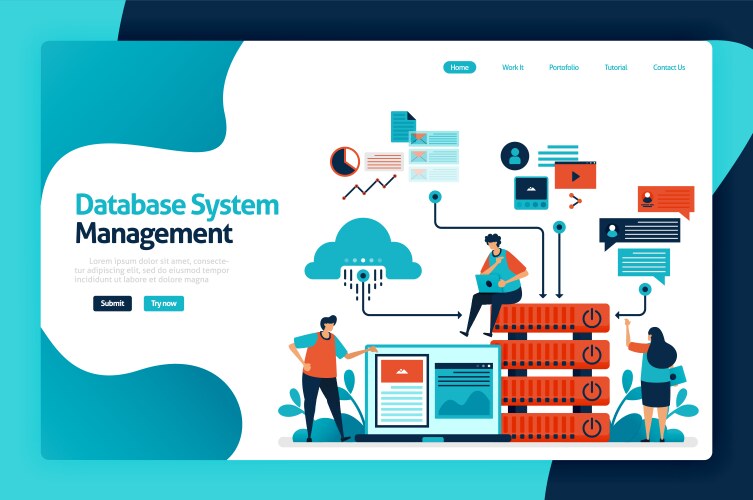Click the pie chart icon
The width and height of the screenshot is (753, 500).
coord(344,160)
